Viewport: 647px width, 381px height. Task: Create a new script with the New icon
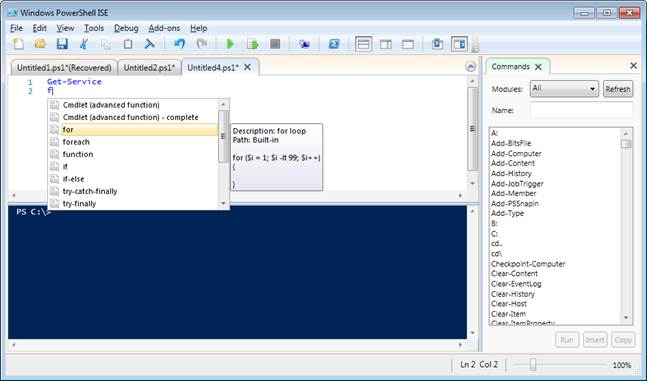tap(18, 44)
